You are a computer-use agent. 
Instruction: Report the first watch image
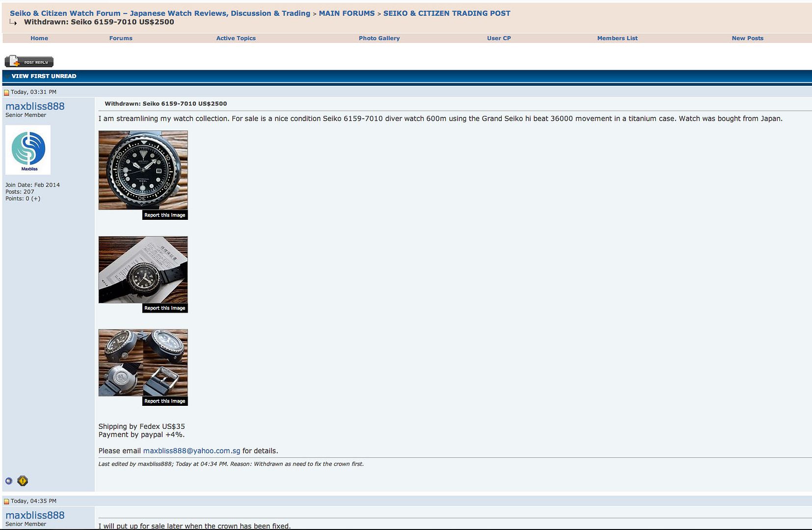(x=165, y=215)
